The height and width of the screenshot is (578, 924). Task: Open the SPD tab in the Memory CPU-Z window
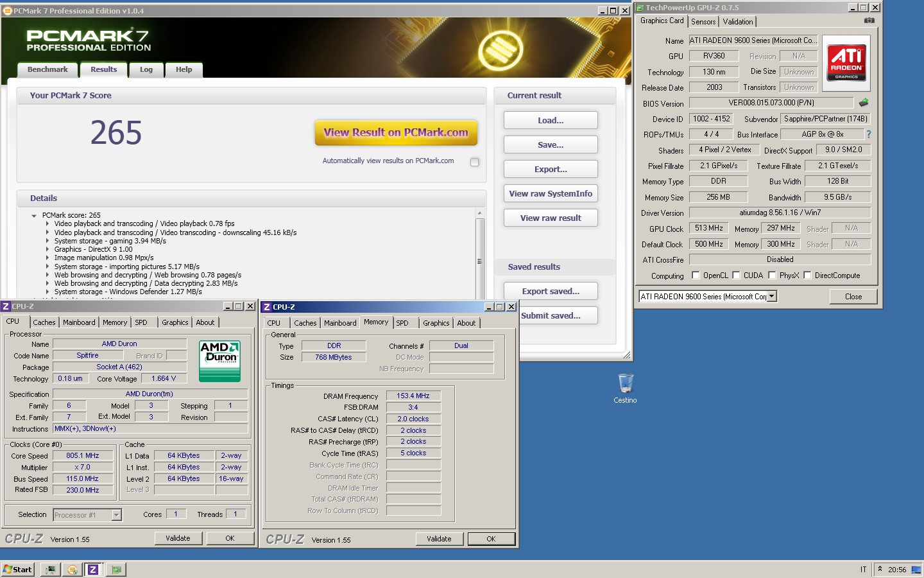click(x=402, y=323)
